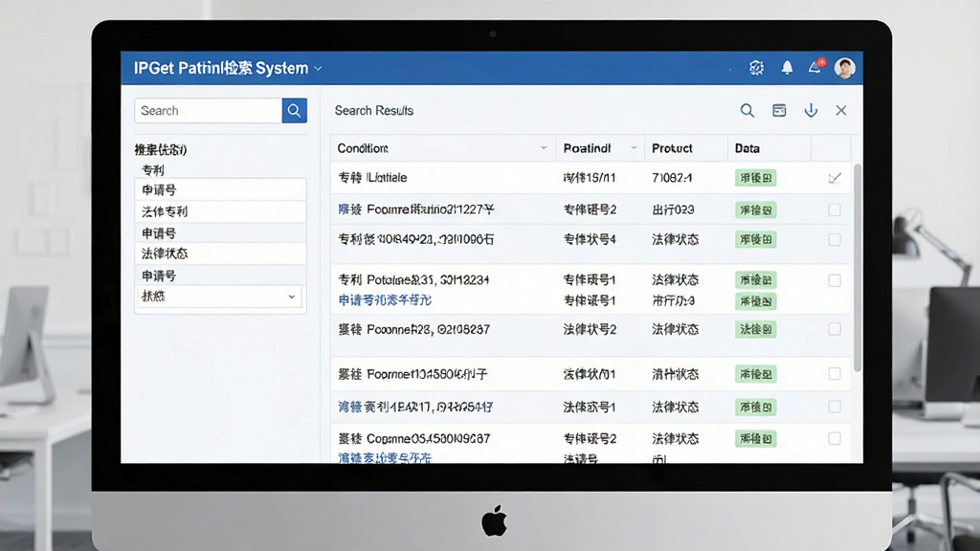980x551 pixels.
Task: Click into the Search input field
Action: click(208, 111)
